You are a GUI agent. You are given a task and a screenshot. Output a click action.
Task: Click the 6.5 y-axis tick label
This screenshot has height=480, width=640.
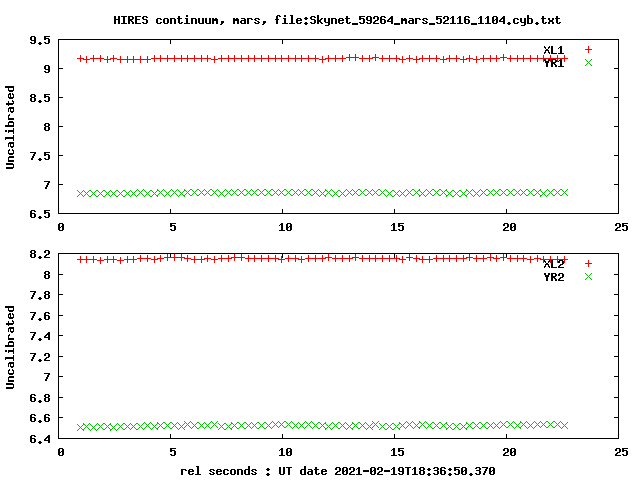[40, 214]
